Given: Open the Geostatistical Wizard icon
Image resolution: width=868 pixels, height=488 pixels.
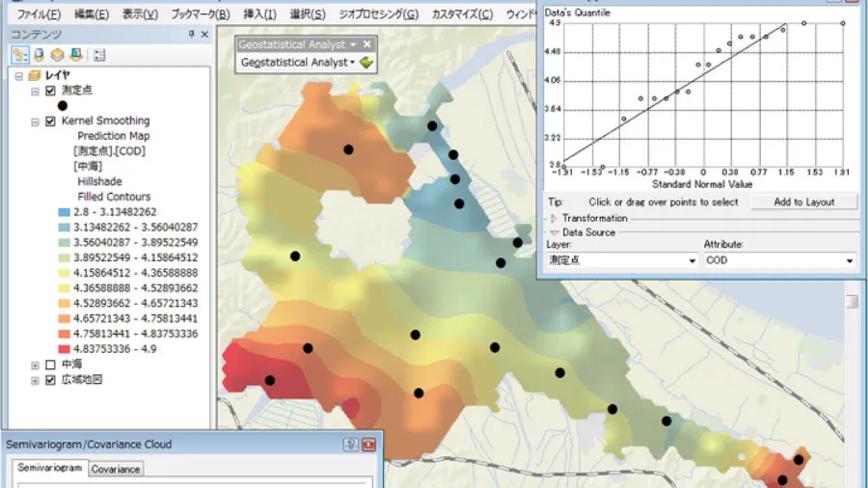Looking at the screenshot, I should [x=366, y=63].
